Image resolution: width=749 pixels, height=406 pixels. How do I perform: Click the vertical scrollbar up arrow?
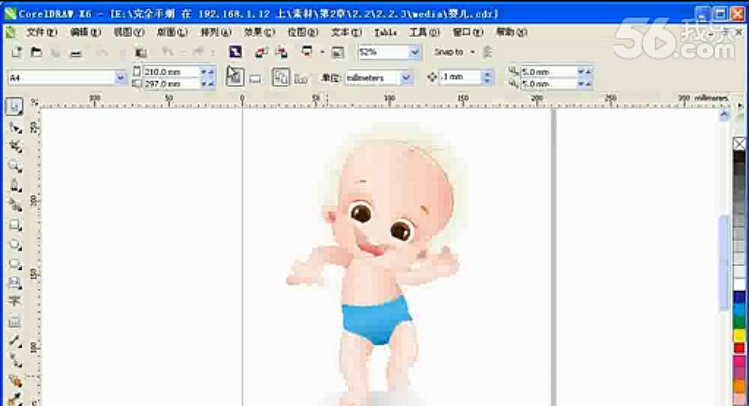tap(725, 115)
